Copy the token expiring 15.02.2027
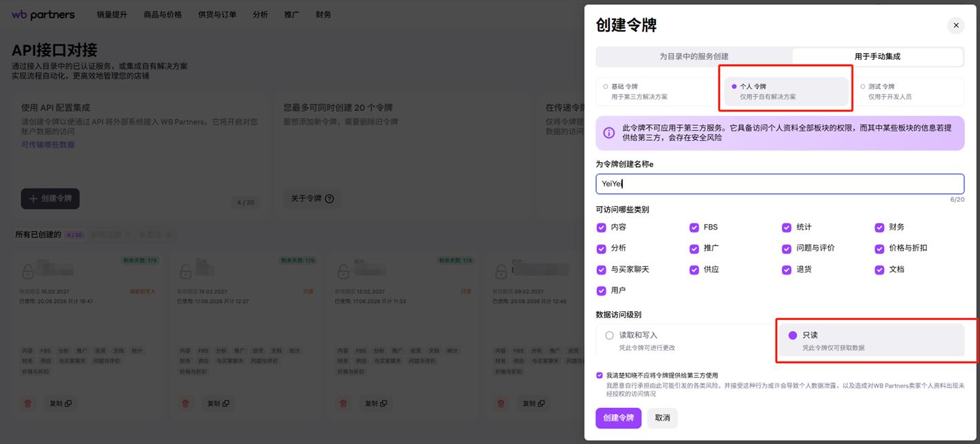The image size is (980, 444). point(218,403)
